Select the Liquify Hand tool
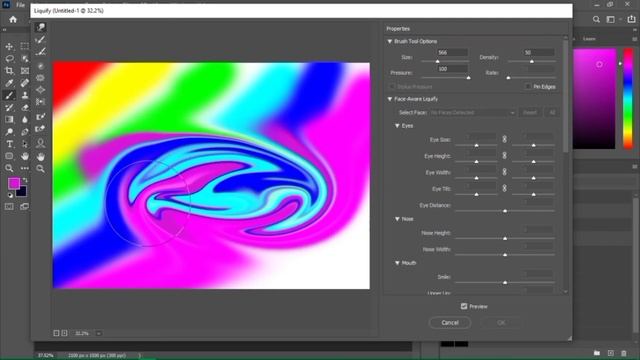This screenshot has width=640, height=360. click(40, 157)
